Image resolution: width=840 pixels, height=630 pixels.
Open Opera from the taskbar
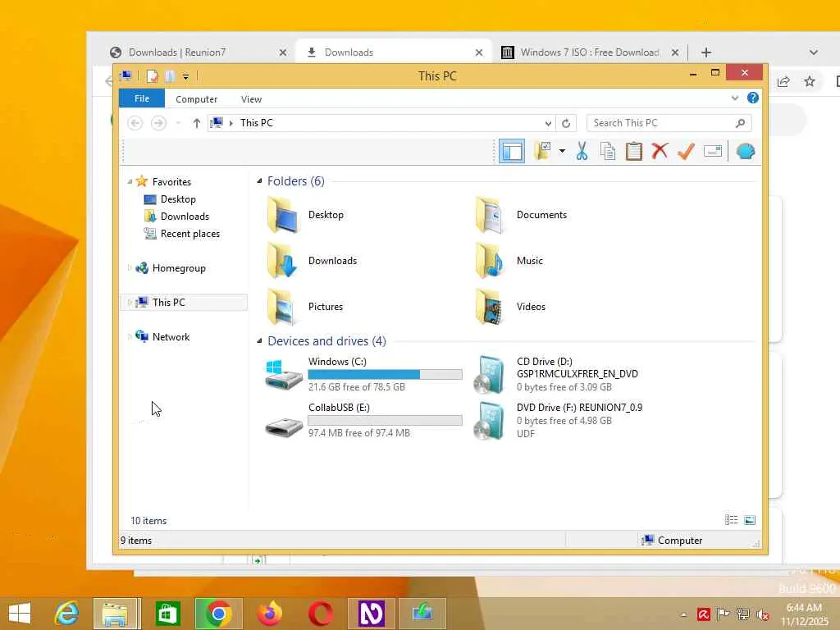pos(321,613)
